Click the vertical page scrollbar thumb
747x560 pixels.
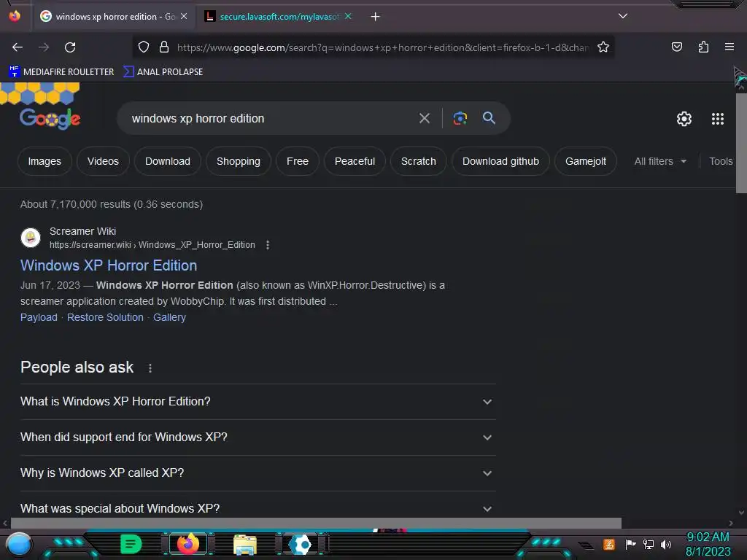click(741, 143)
